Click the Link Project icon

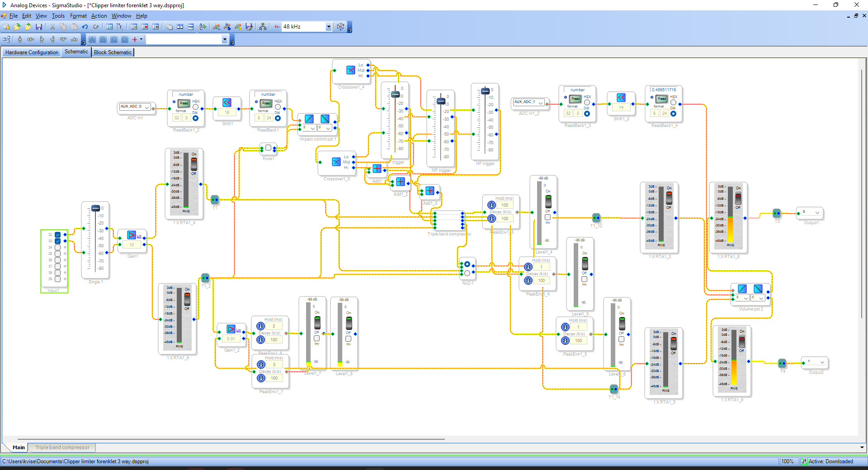click(x=217, y=27)
